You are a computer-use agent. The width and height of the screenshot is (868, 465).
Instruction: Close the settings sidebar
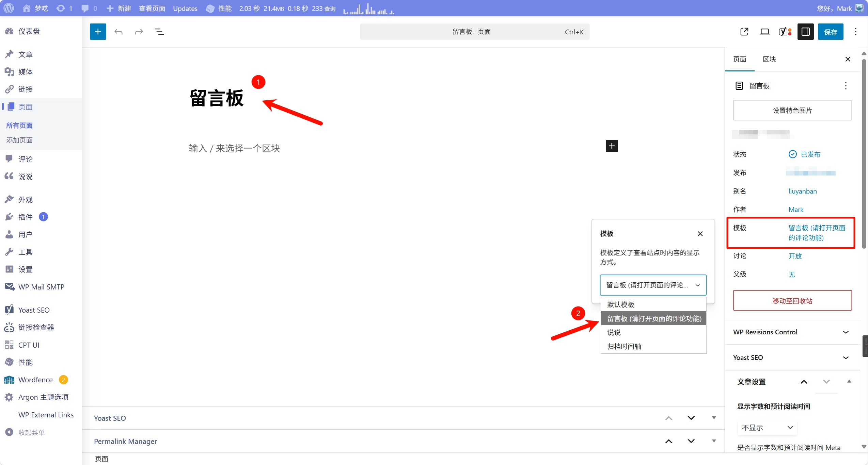[848, 59]
